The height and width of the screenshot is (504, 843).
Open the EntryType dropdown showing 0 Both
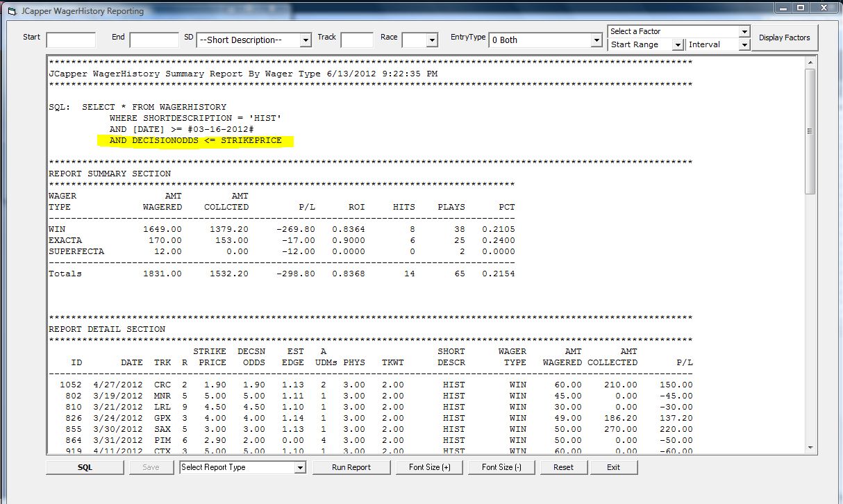point(596,40)
